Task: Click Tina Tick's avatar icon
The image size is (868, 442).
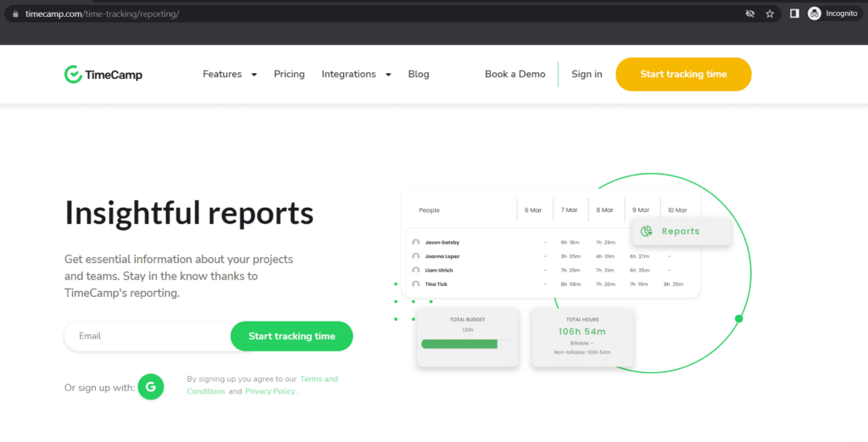Action: tap(415, 284)
